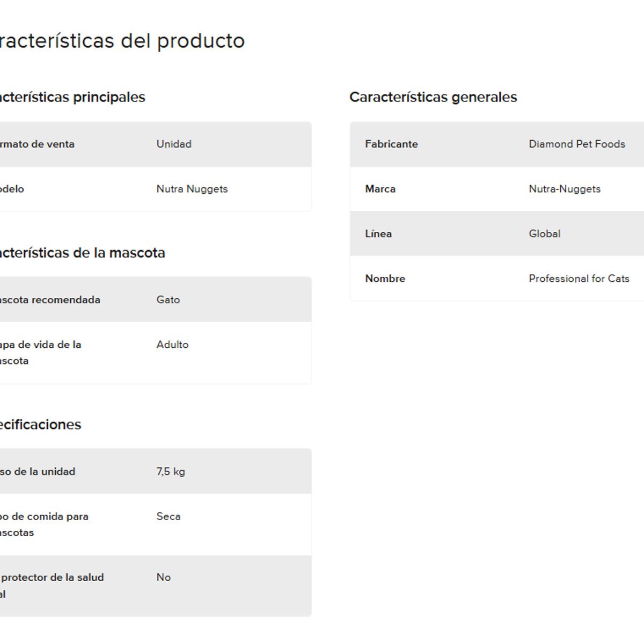Click the "Características de la mascota" heading
The height and width of the screenshot is (644, 644).
pyautogui.click(x=82, y=253)
